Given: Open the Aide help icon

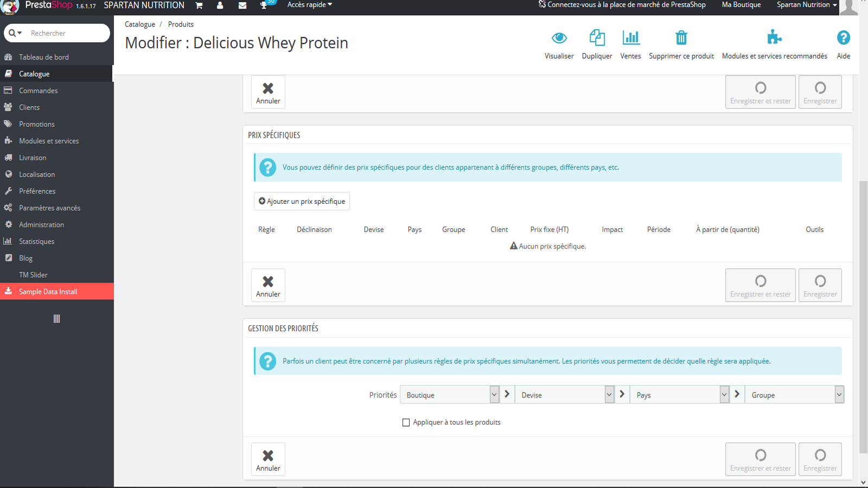Looking at the screenshot, I should tap(843, 37).
